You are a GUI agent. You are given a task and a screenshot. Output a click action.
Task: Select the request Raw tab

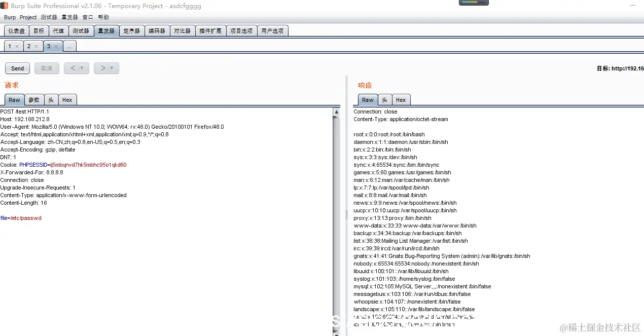(14, 100)
